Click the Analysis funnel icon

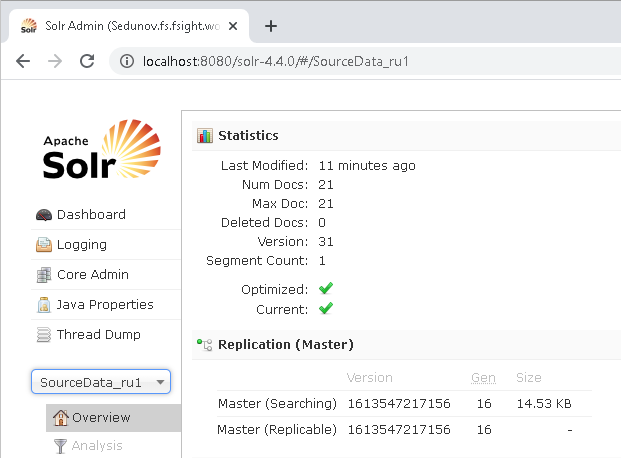(60, 446)
